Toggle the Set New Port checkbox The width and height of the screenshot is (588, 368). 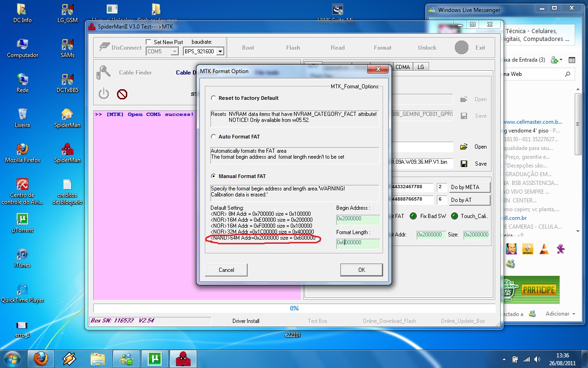(149, 42)
